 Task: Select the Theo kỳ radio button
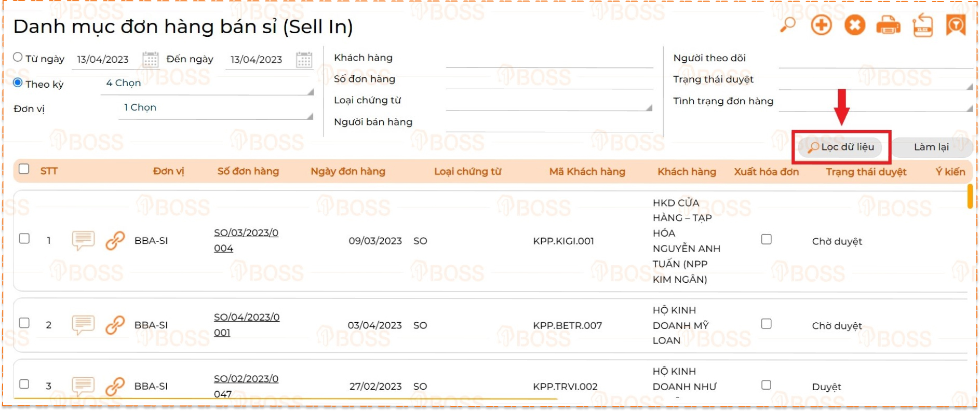pyautogui.click(x=18, y=83)
